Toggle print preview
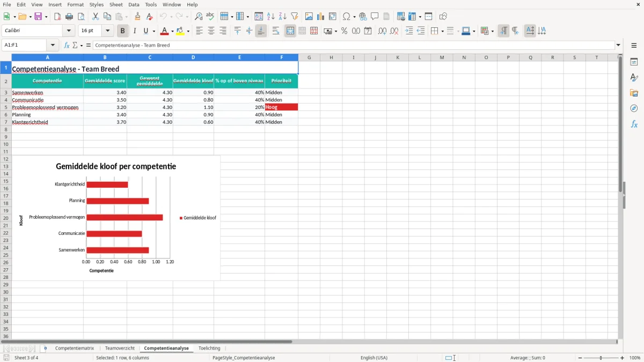 tap(81, 17)
